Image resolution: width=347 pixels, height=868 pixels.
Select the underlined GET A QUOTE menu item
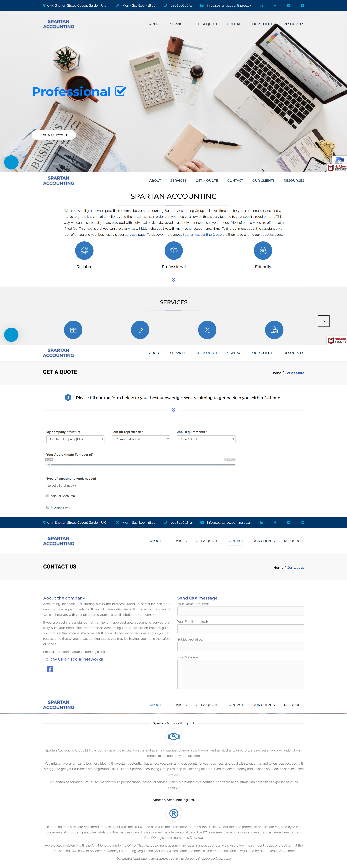tap(207, 353)
